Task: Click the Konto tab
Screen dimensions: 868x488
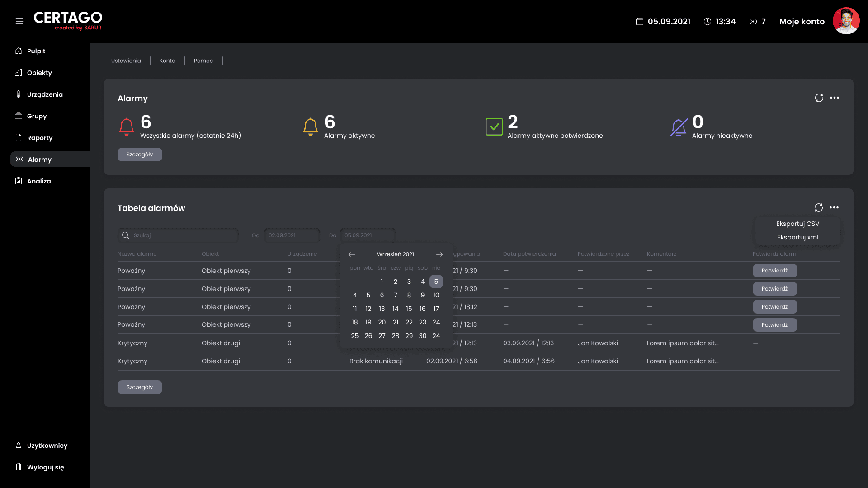Action: (167, 61)
